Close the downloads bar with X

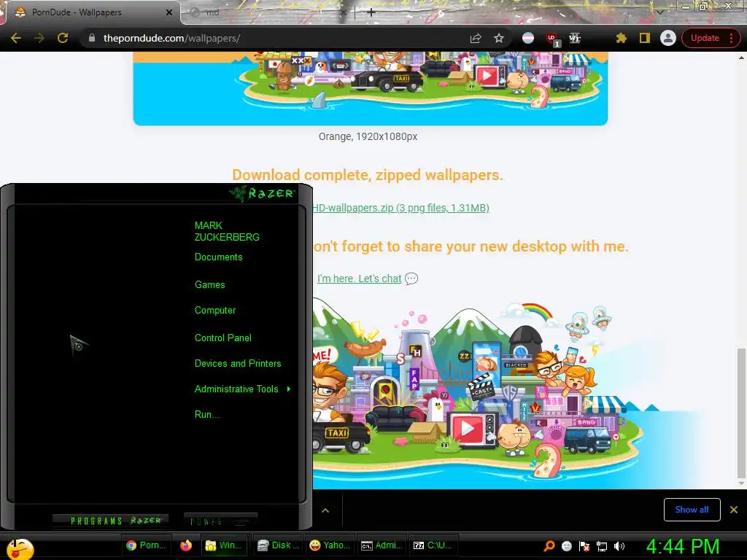click(734, 510)
